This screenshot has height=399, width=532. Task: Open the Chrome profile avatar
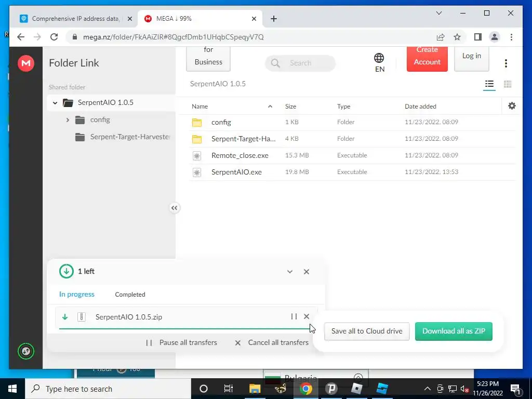click(495, 37)
